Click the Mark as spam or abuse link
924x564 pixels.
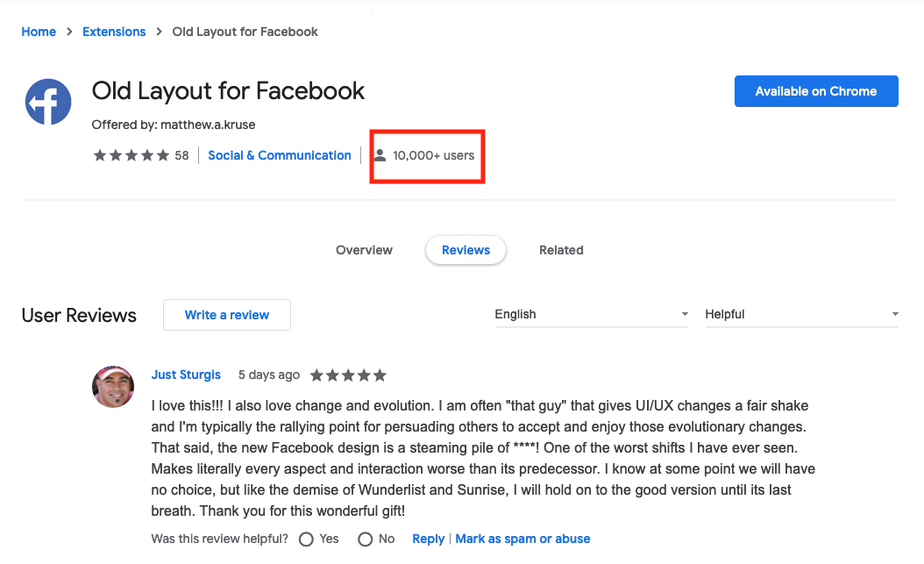(x=522, y=539)
